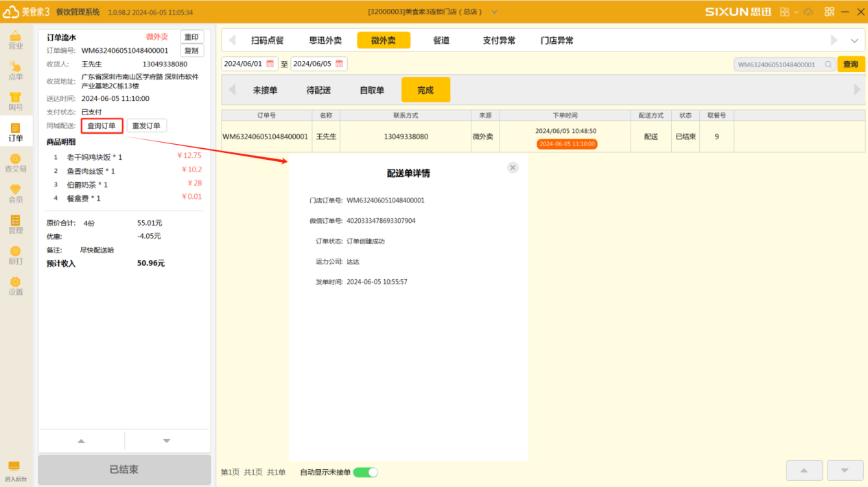This screenshot has height=487, width=868.
Task: Open the 管理 management section
Action: [15, 225]
